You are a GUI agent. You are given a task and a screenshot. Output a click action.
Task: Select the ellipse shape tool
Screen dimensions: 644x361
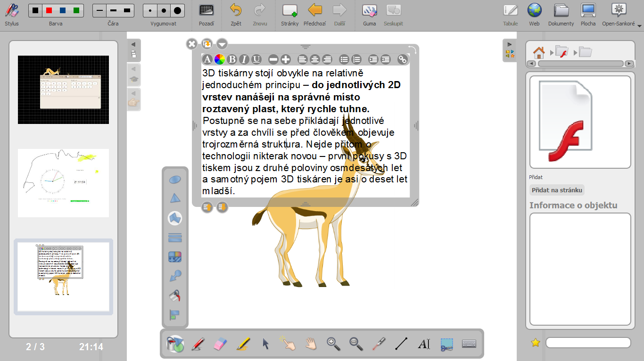point(175,179)
